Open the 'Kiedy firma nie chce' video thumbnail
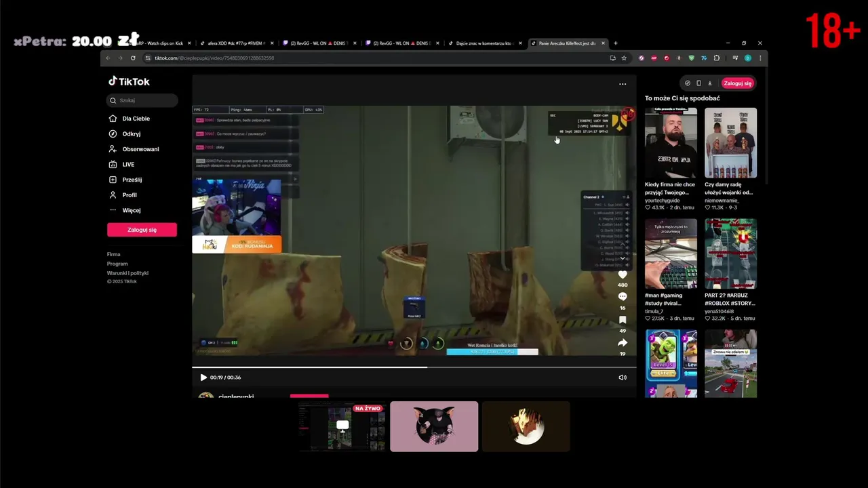 (671, 142)
